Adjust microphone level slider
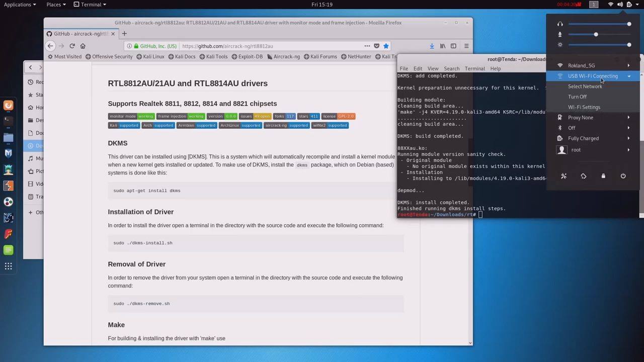Viewport: 644px width, 362px height. (599, 35)
